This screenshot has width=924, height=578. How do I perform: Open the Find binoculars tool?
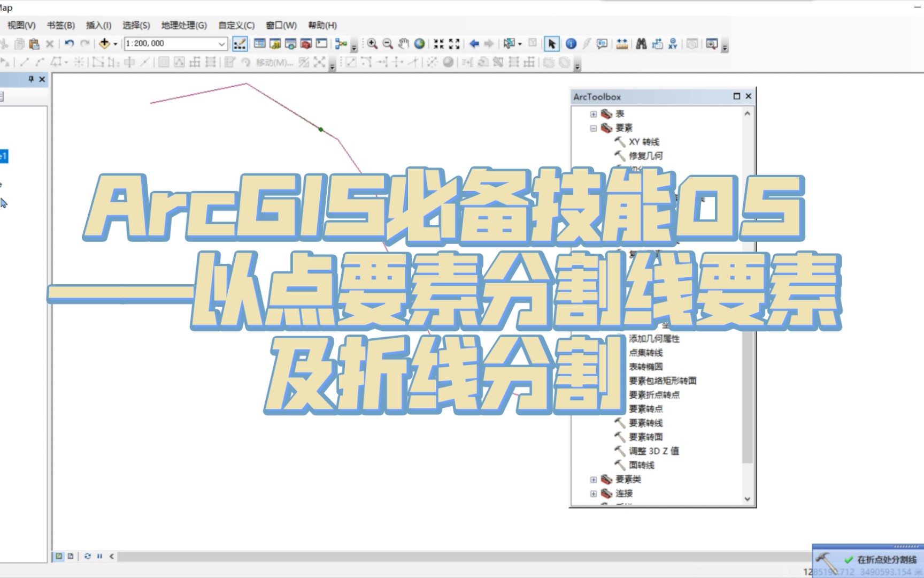(641, 44)
